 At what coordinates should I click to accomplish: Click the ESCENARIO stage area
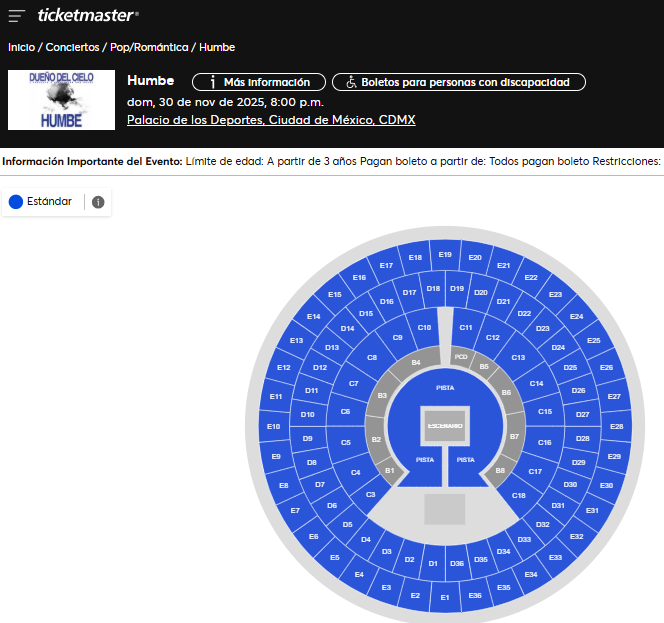click(445, 426)
